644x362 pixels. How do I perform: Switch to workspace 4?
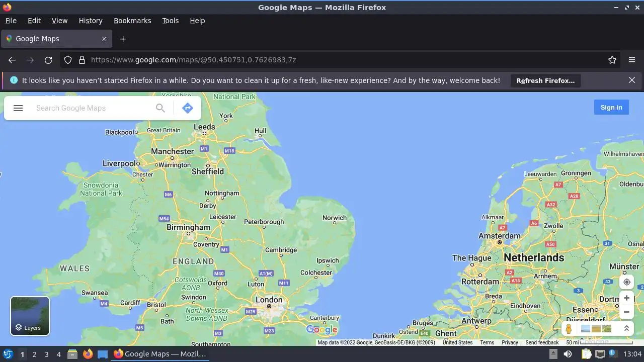[x=58, y=354]
